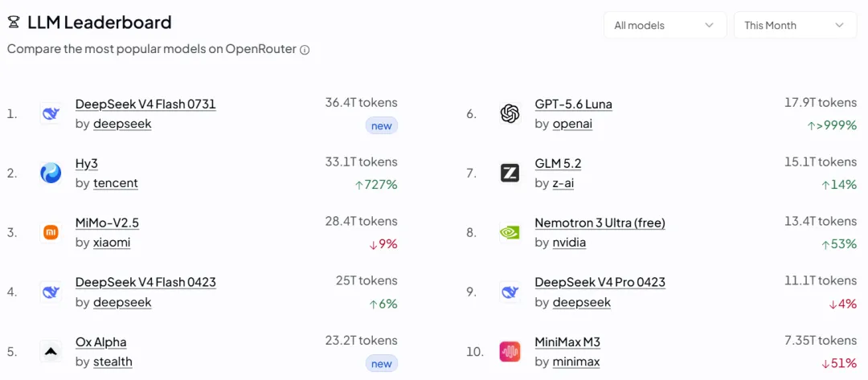868x380 pixels.
Task: Click the DeepSeek whale logo beside V4 Flash 0731
Action: coord(51,114)
